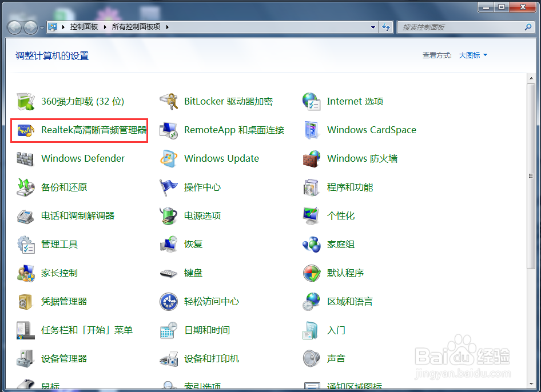Image resolution: width=541 pixels, height=392 pixels.
Task: Open Windows Defender
Action: click(82, 158)
